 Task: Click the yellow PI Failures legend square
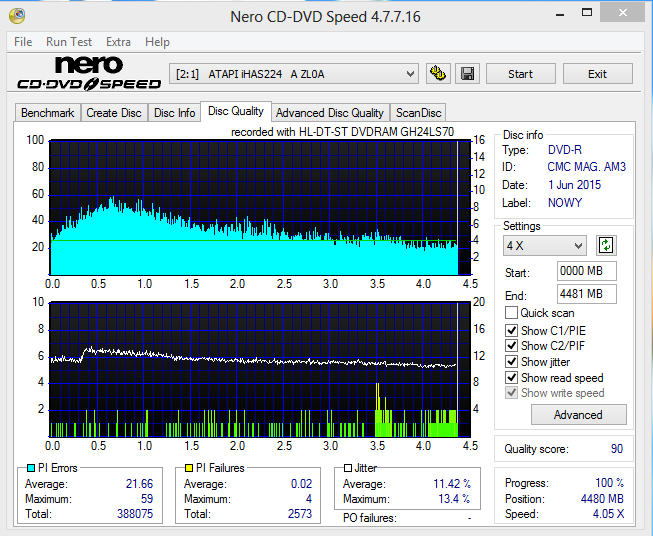coord(189,468)
